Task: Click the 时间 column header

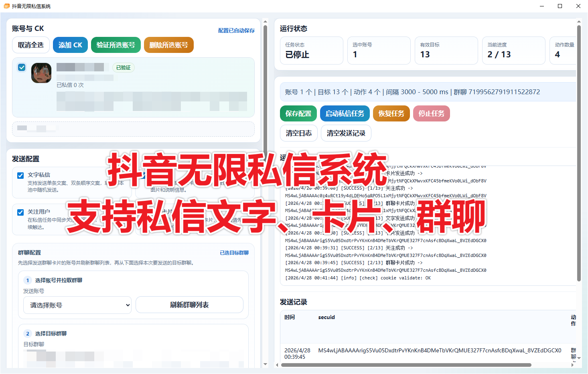Action: pyautogui.click(x=290, y=317)
